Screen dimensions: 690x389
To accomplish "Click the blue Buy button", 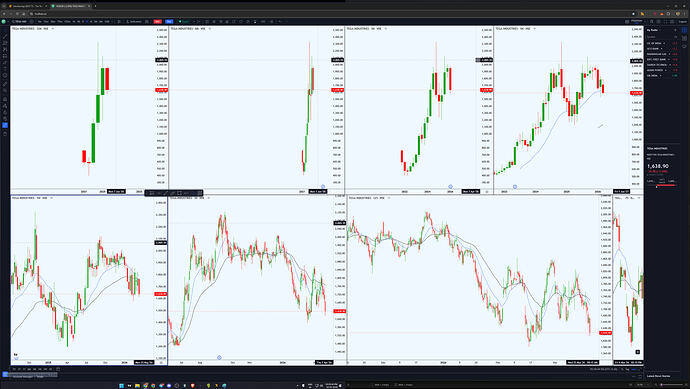I will click(x=169, y=21).
